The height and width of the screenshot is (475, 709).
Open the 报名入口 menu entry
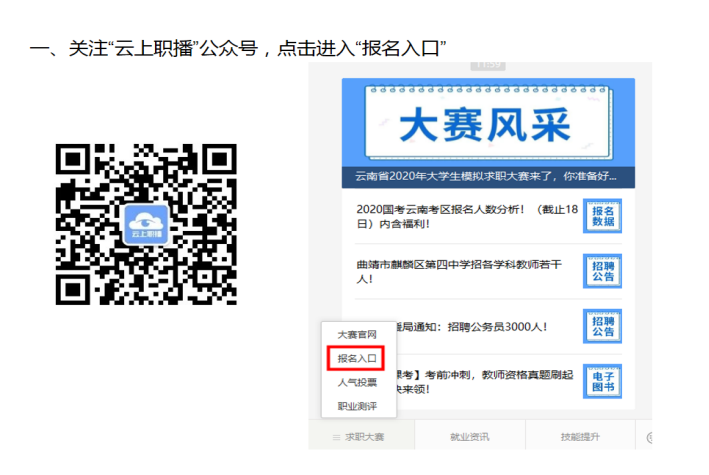pos(356,358)
